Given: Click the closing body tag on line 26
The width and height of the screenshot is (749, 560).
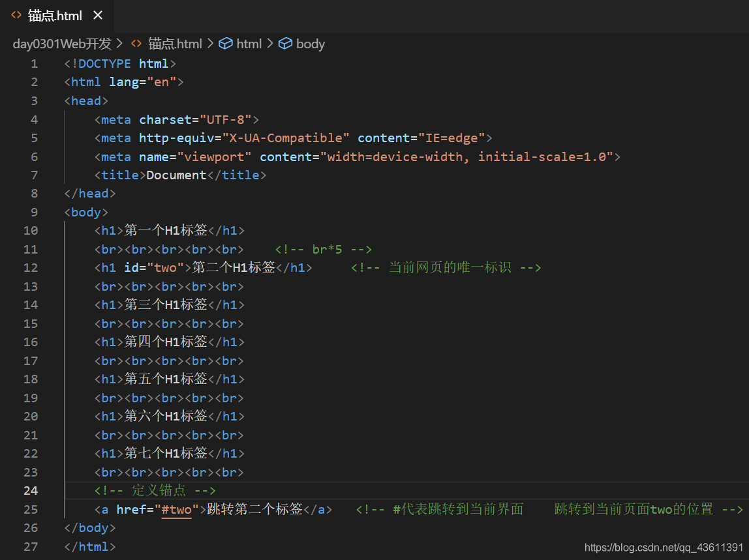Looking at the screenshot, I should (x=90, y=528).
